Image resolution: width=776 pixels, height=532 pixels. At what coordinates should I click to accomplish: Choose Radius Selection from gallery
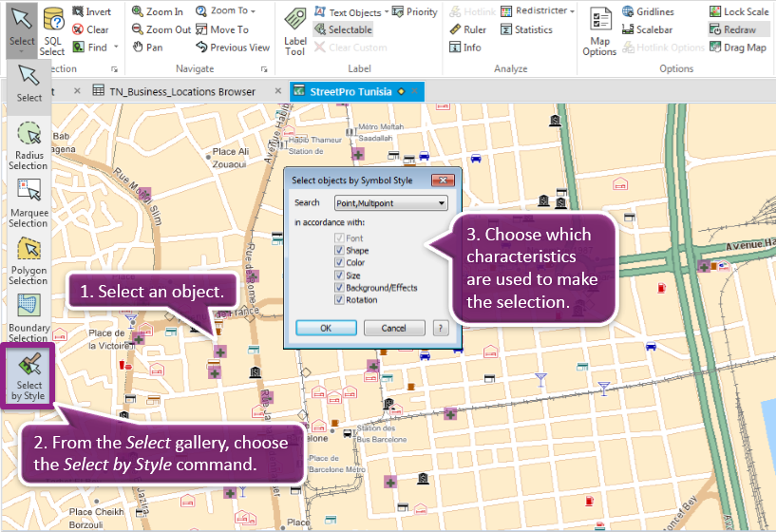28,145
